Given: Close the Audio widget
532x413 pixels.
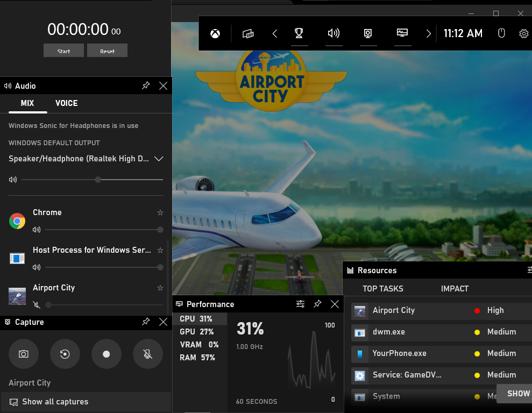Looking at the screenshot, I should (x=163, y=86).
